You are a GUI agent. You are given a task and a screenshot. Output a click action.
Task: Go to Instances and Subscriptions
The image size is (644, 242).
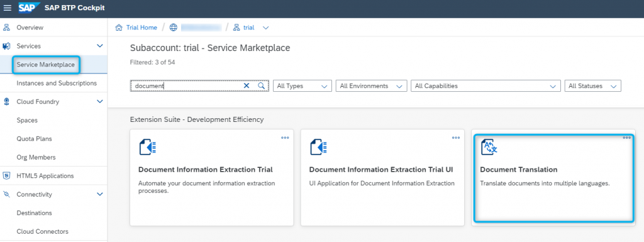tap(57, 83)
